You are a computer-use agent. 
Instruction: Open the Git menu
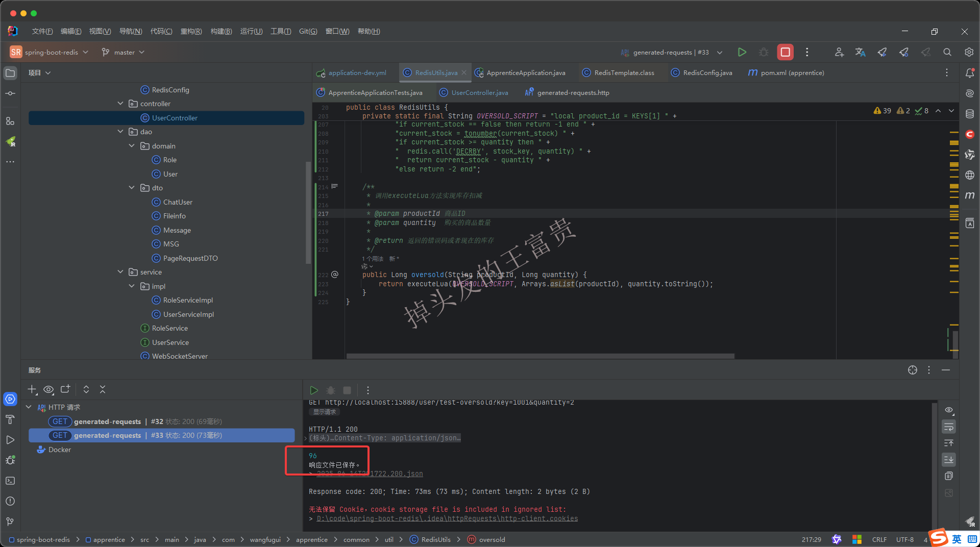[308, 31]
